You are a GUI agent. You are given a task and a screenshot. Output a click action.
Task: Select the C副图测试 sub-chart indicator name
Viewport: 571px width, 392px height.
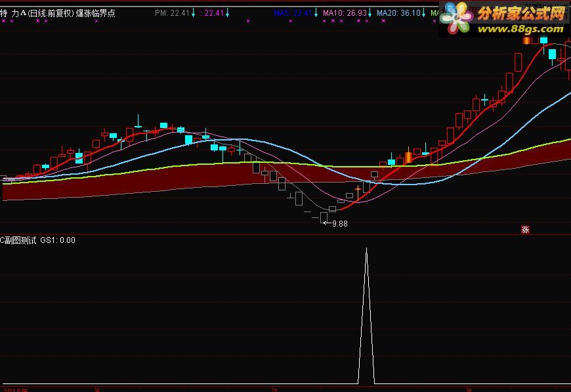pos(18,240)
